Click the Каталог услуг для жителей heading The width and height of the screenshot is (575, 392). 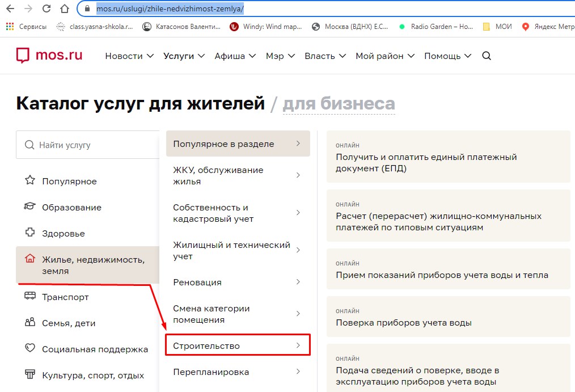click(x=141, y=103)
